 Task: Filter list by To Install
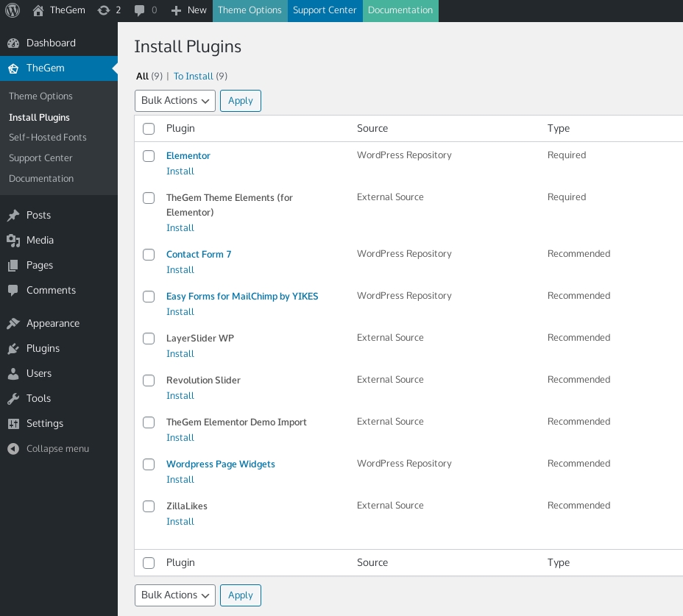(x=193, y=77)
